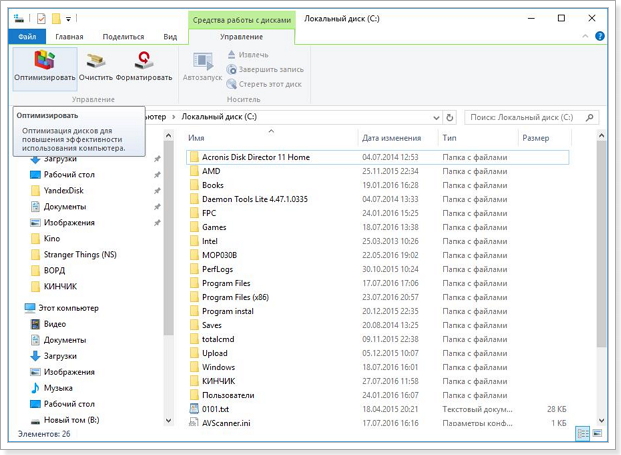Click the Очистить disk cleanup icon
Image resolution: width=621 pixels, height=455 pixels.
(95, 62)
